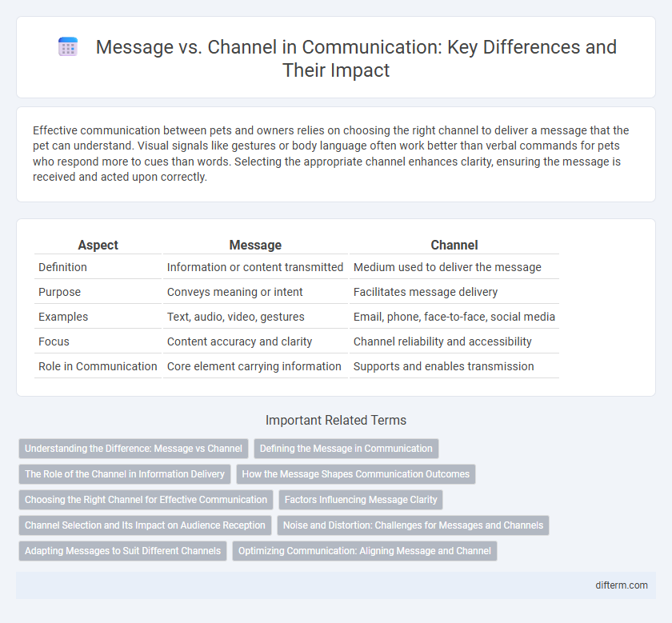This screenshot has height=623, width=672.
Task: Open 'Choosing the Right Channel for Effective Communication'
Action: pyautogui.click(x=146, y=500)
